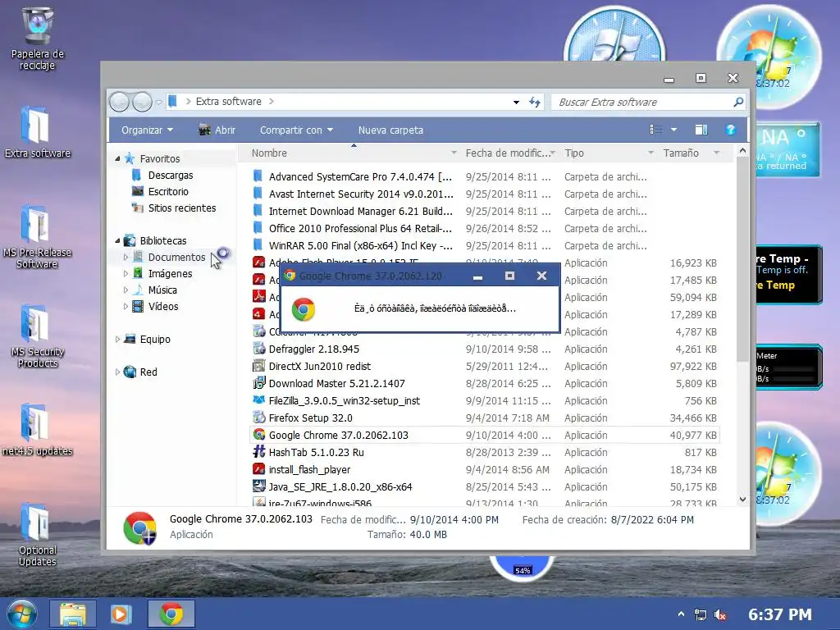Click Nueva carpeta button

(x=390, y=130)
